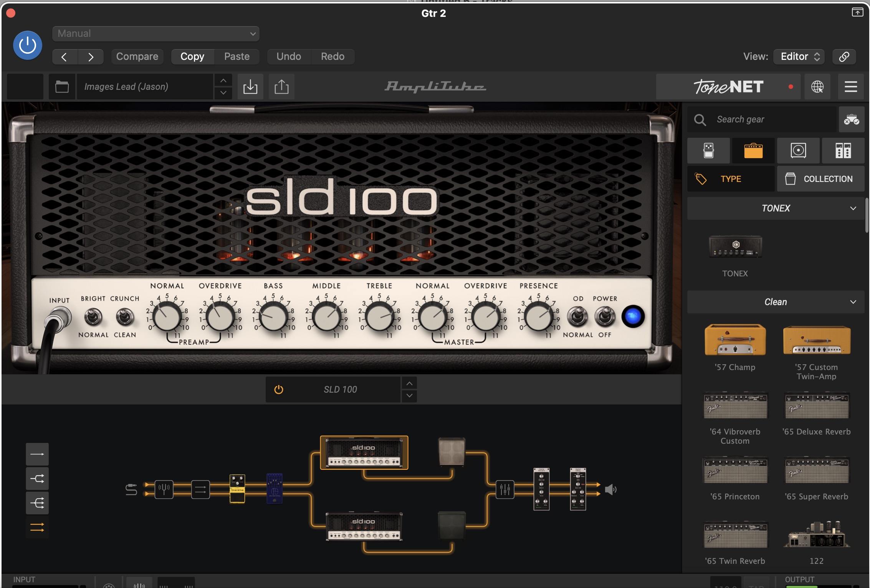870x588 pixels.
Task: Click the Compare button
Action: [137, 56]
